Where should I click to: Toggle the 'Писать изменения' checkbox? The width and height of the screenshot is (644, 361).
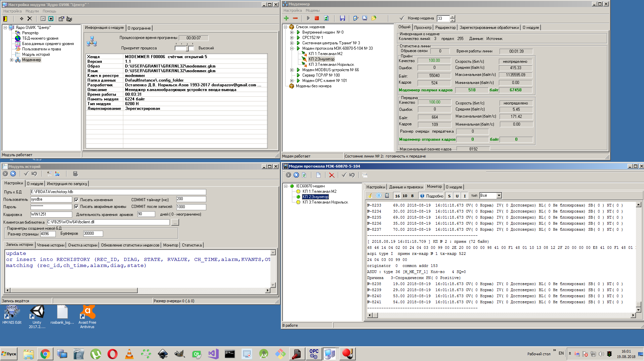pyautogui.click(x=76, y=199)
